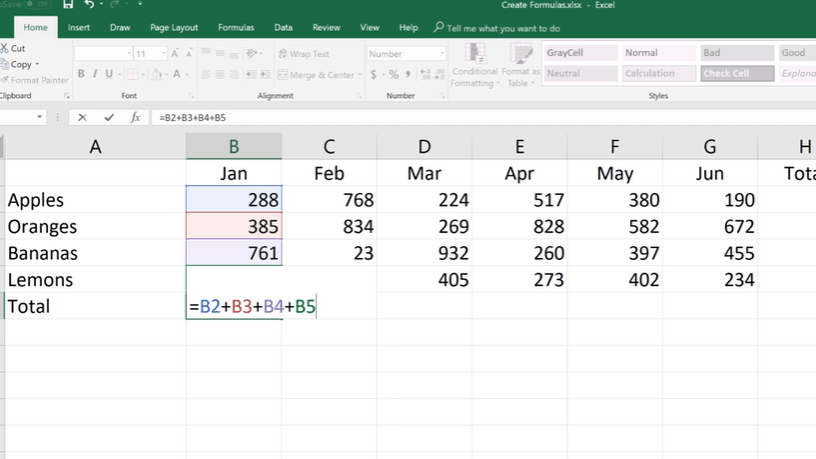The width and height of the screenshot is (816, 459).
Task: Click the Wrap Text button
Action: point(303,54)
